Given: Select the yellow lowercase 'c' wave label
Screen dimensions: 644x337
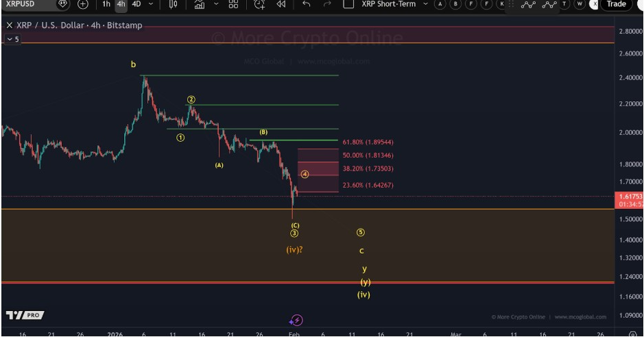Looking at the screenshot, I should point(361,251).
